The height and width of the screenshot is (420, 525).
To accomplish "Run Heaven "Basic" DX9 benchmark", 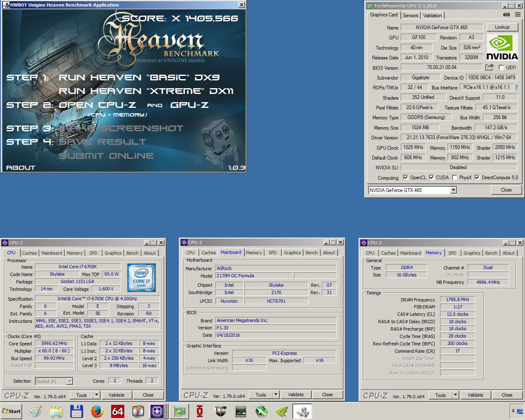I will [x=139, y=77].
